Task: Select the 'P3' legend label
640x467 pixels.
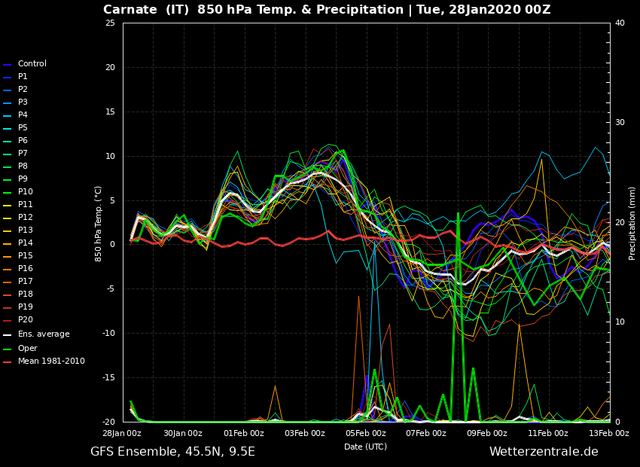Action: coord(22,102)
